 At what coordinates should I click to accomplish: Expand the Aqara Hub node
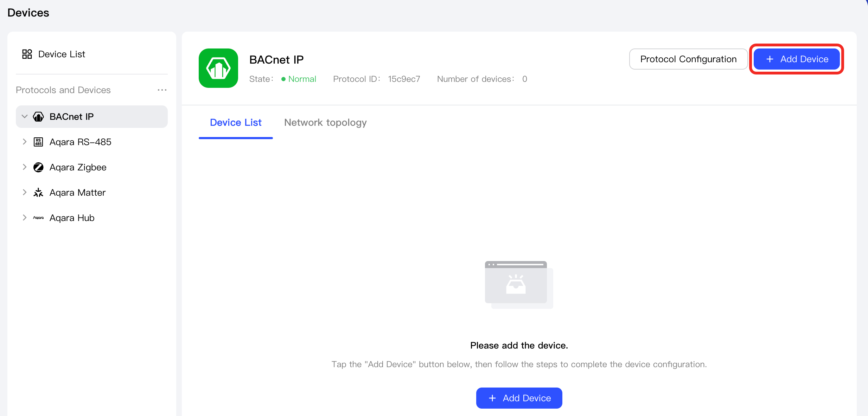(x=25, y=218)
